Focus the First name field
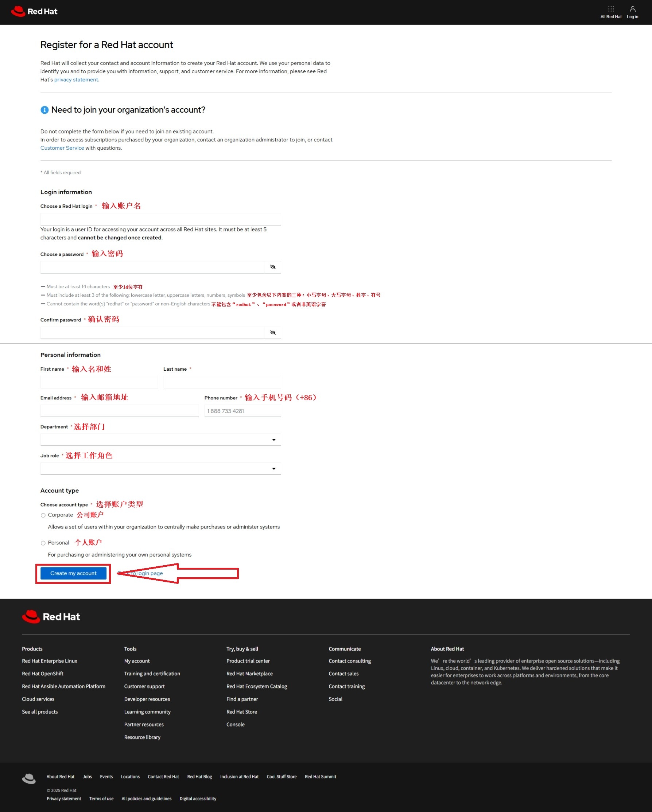The height and width of the screenshot is (812, 652). tap(99, 382)
